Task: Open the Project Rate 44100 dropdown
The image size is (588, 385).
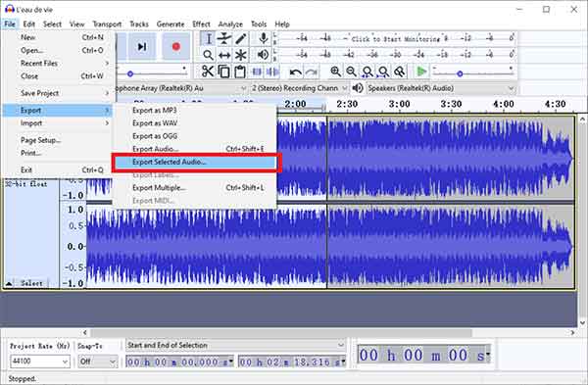Action: click(39, 361)
